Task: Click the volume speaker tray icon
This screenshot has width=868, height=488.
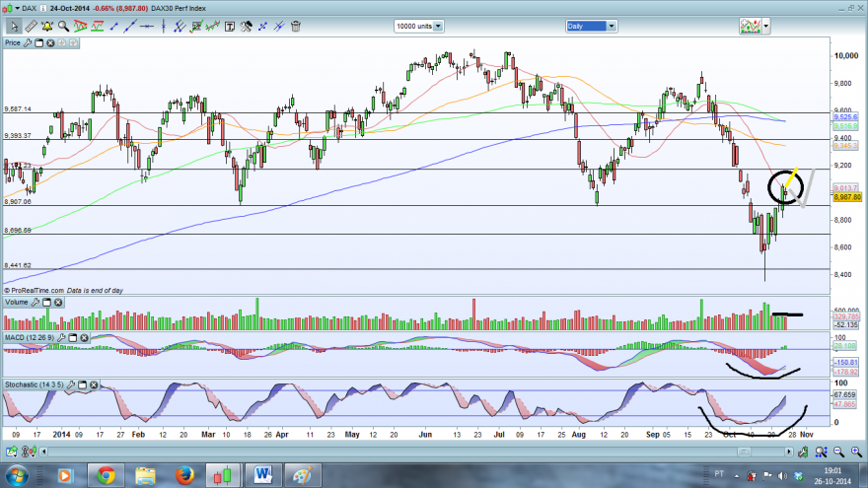Action: (x=782, y=475)
